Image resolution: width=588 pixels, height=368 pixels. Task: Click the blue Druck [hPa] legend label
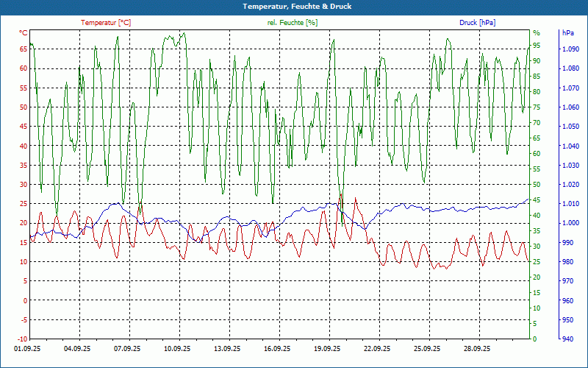pyautogui.click(x=477, y=23)
